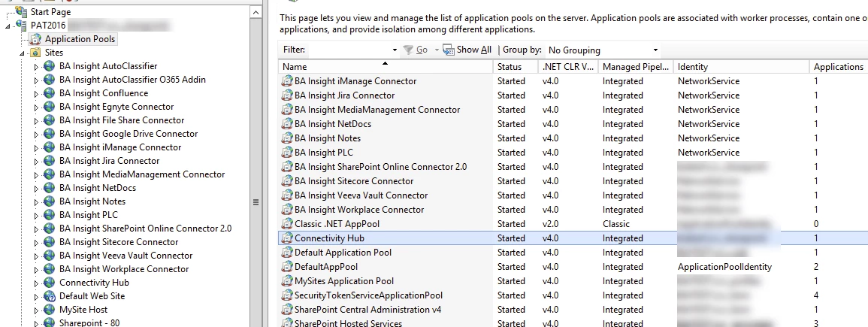Sort by the Name column header
The image size is (868, 327).
pos(386,66)
